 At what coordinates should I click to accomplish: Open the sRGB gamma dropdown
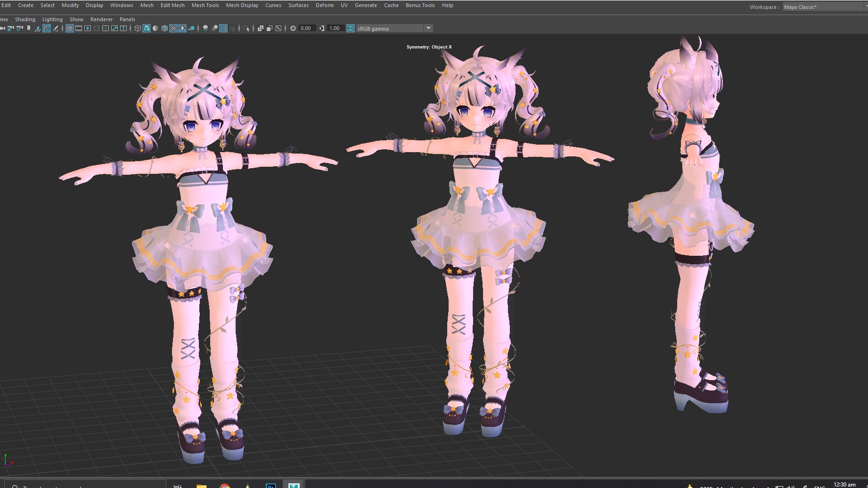tap(428, 28)
